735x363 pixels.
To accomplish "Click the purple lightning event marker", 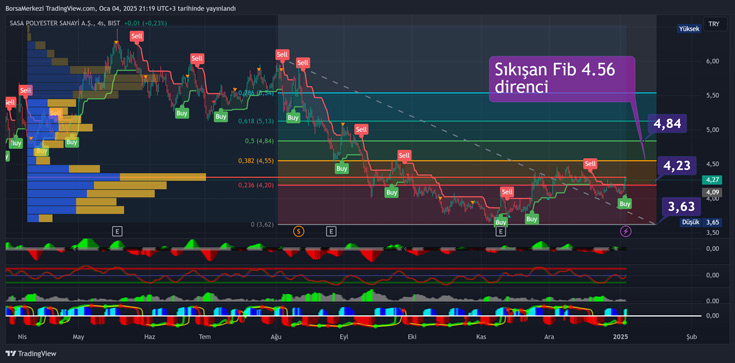I will click(x=626, y=231).
